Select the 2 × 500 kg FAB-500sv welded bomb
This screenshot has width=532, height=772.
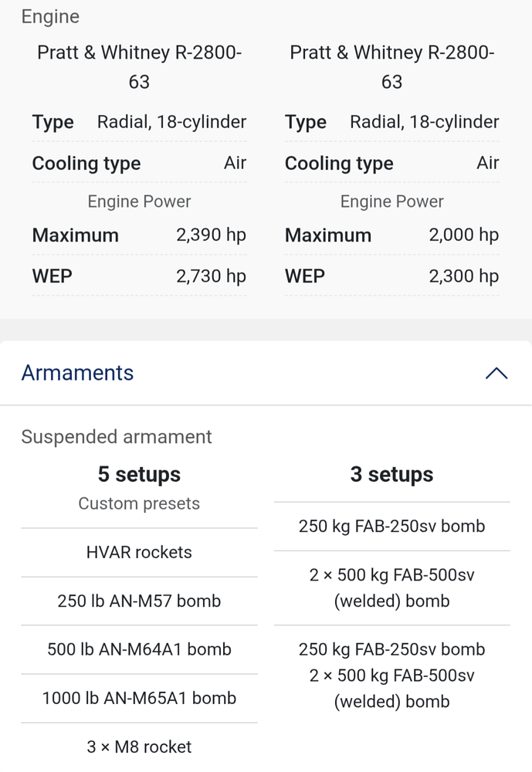(391, 587)
